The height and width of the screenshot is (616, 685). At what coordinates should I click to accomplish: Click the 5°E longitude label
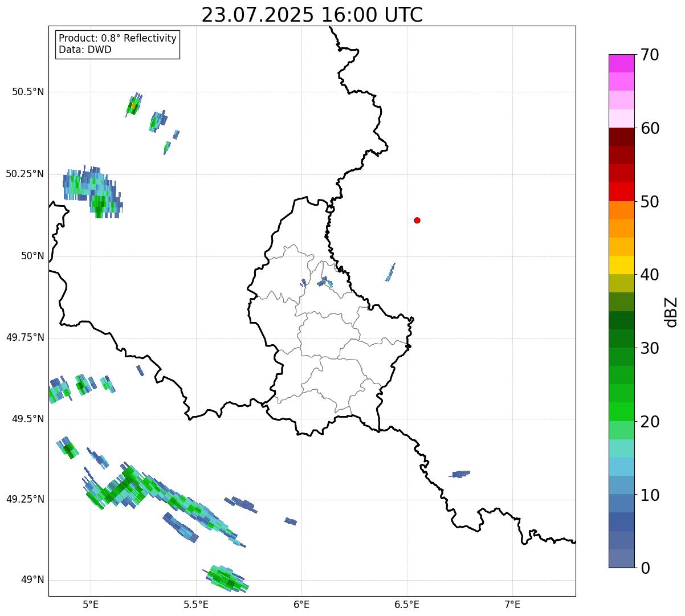tap(91, 604)
